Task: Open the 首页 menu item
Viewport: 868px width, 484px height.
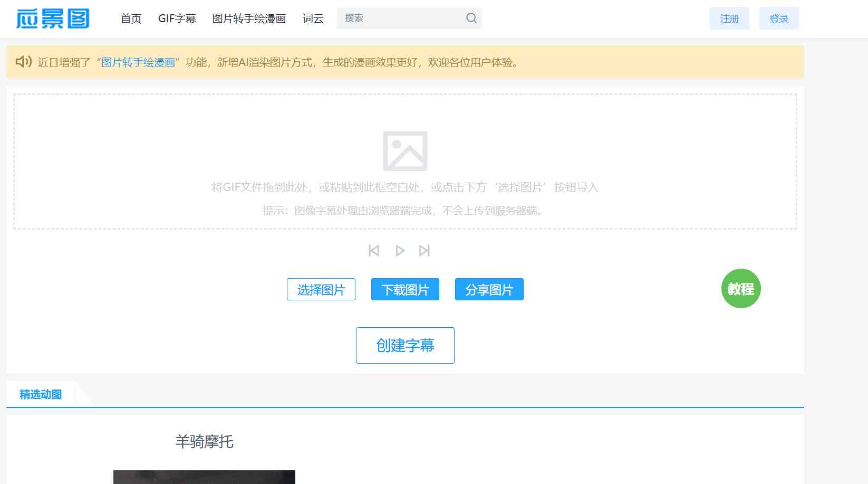Action: point(130,18)
